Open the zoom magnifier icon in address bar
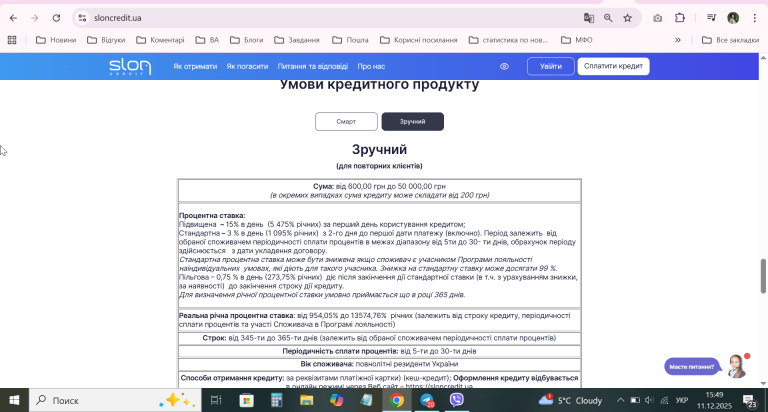This screenshot has width=768, height=412. (608, 18)
